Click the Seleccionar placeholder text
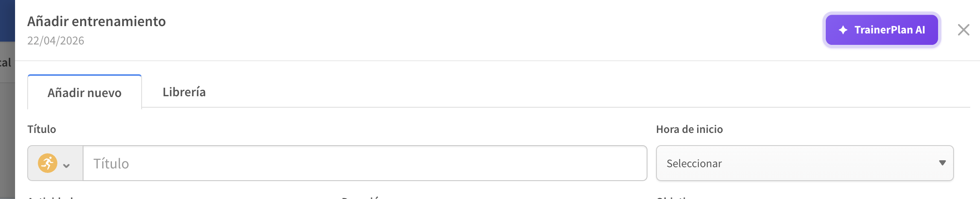This screenshot has height=199, width=980. [x=694, y=164]
